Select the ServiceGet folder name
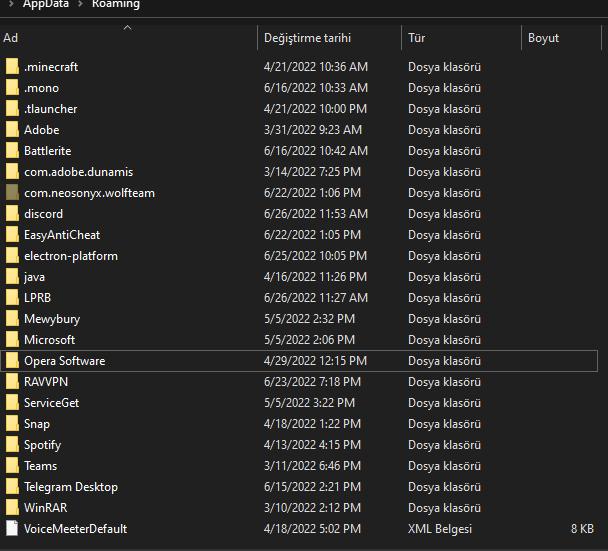The width and height of the screenshot is (608, 551). tap(52, 402)
